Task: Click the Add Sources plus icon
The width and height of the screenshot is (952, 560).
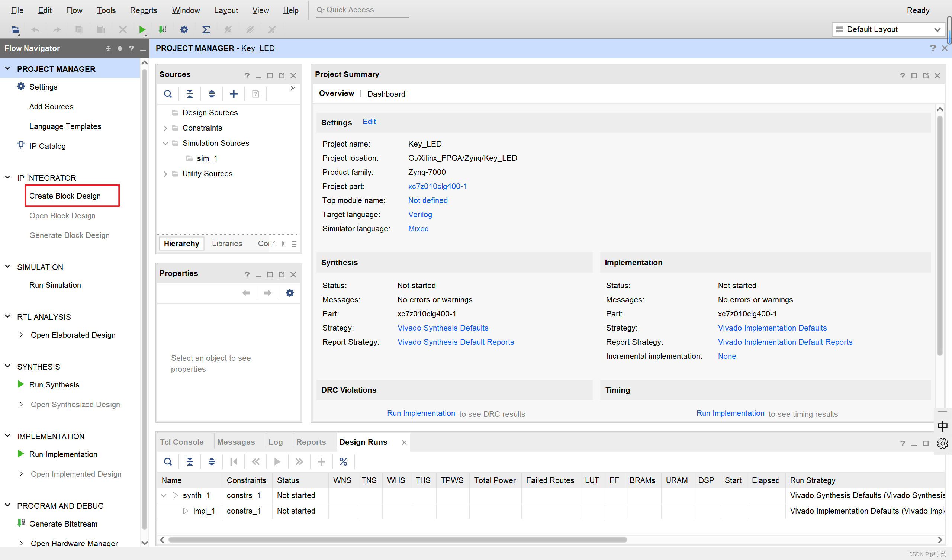Action: click(234, 94)
